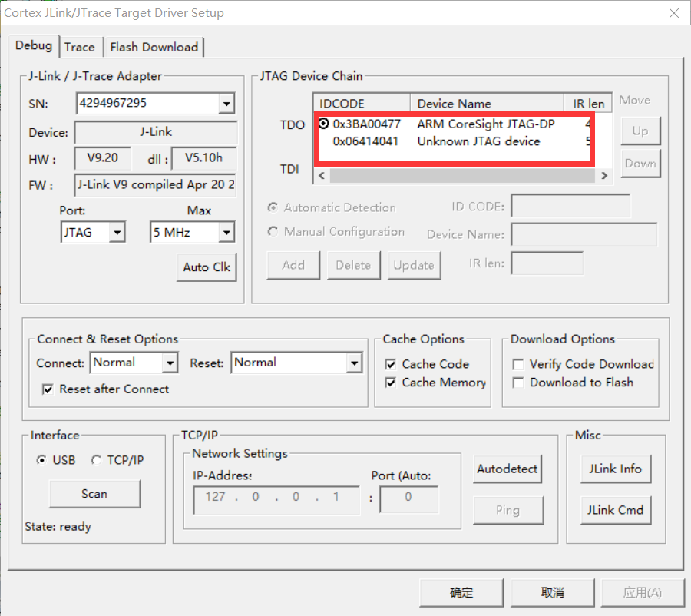Viewport: 691px width, 616px height.
Task: Expand the SN serial number dropdown
Action: point(226,104)
